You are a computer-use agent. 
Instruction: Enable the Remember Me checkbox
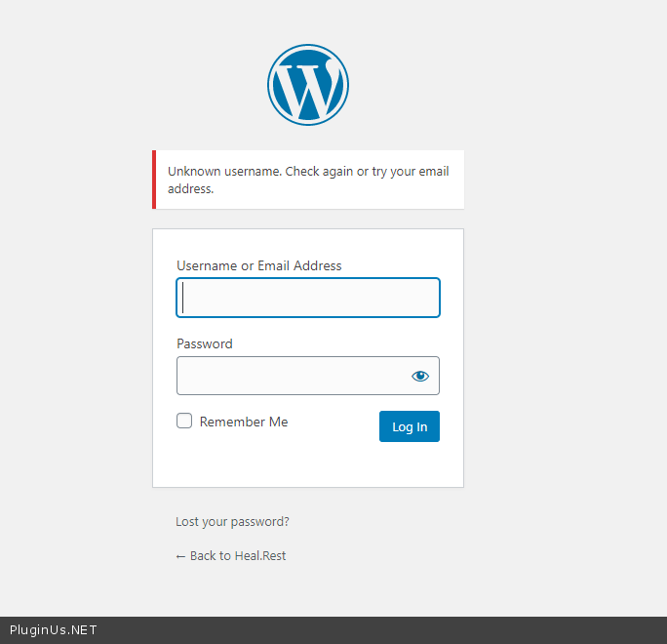click(184, 422)
